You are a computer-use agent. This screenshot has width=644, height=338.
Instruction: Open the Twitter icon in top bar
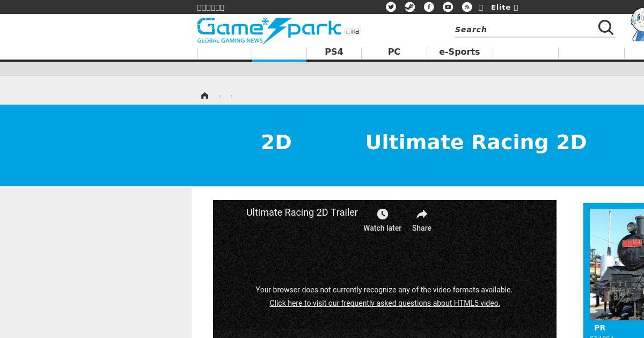pos(391,7)
